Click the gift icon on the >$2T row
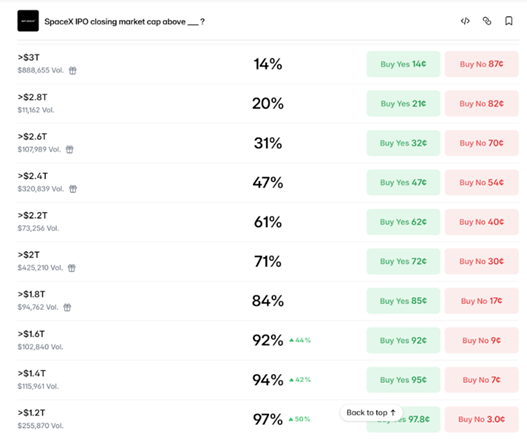Image resolution: width=527 pixels, height=439 pixels. (72, 268)
